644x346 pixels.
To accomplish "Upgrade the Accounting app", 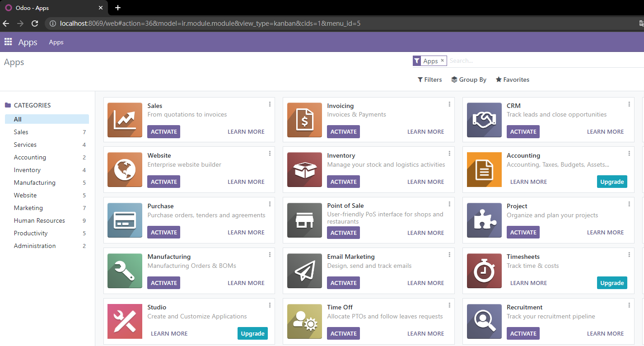I will click(x=612, y=182).
